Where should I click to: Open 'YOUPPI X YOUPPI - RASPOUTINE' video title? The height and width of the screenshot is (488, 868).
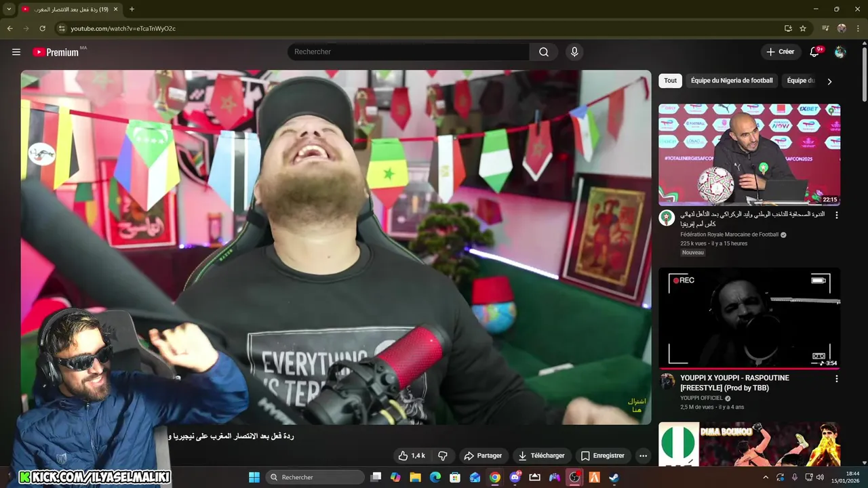coord(734,383)
